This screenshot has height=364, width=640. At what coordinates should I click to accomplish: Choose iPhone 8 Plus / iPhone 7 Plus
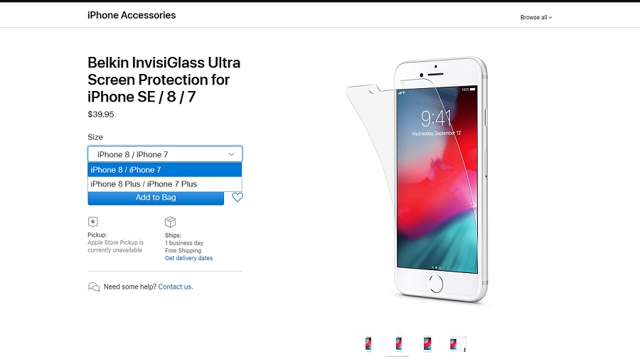[165, 184]
